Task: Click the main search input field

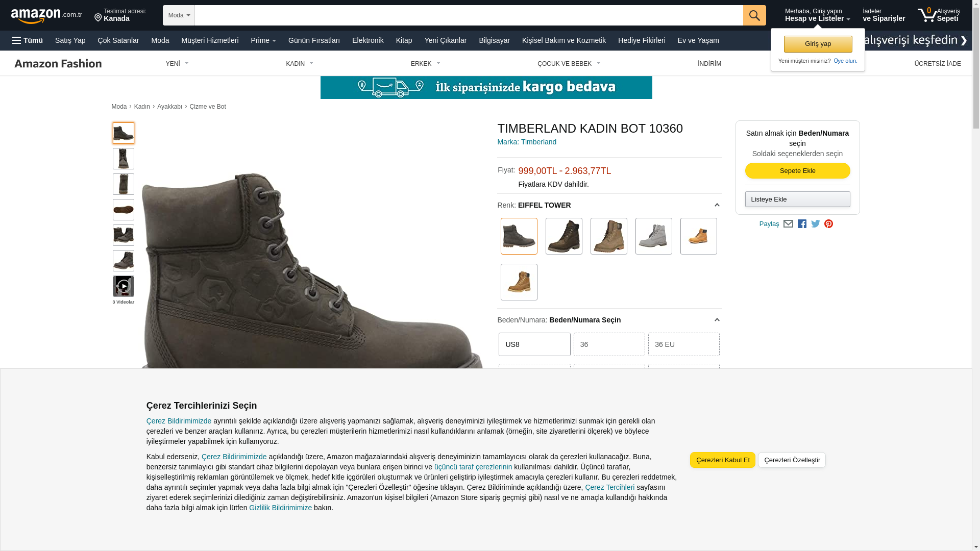Action: [468, 15]
